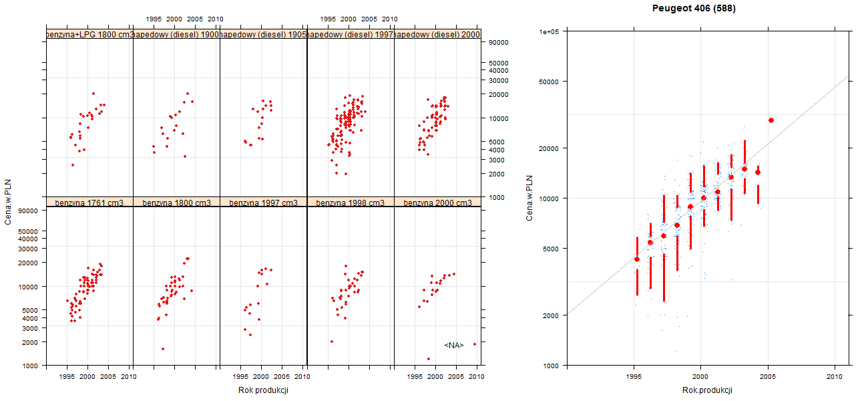Image resolution: width=868 pixels, height=401 pixels.
Task: Click the "2010" year tick under the Peugeot 406 plot
Action: 835,378
